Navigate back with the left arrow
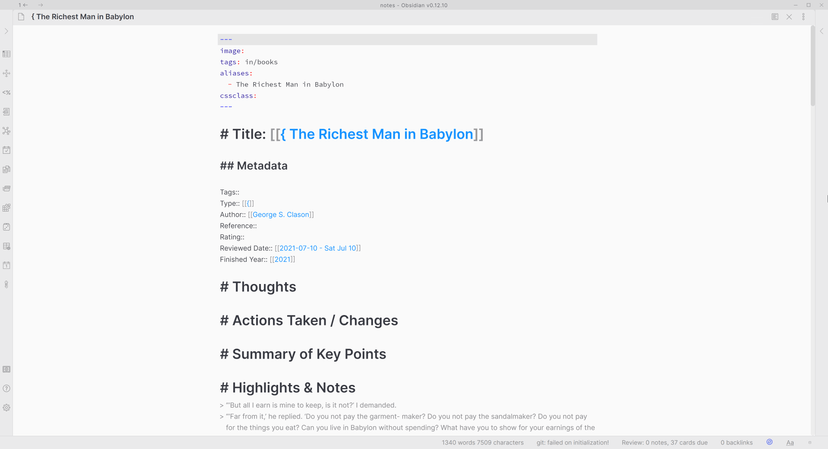Viewport: 828px width, 449px height. pos(25,5)
